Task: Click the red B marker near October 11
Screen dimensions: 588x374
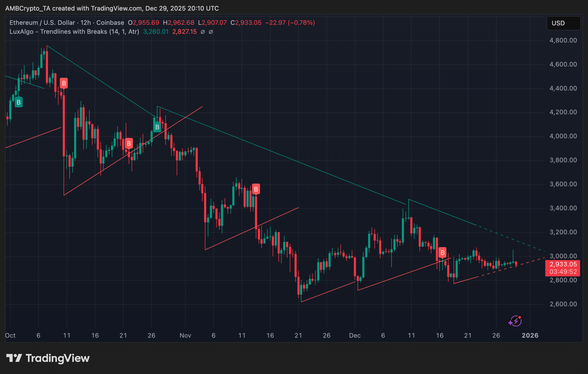Action: tap(64, 84)
